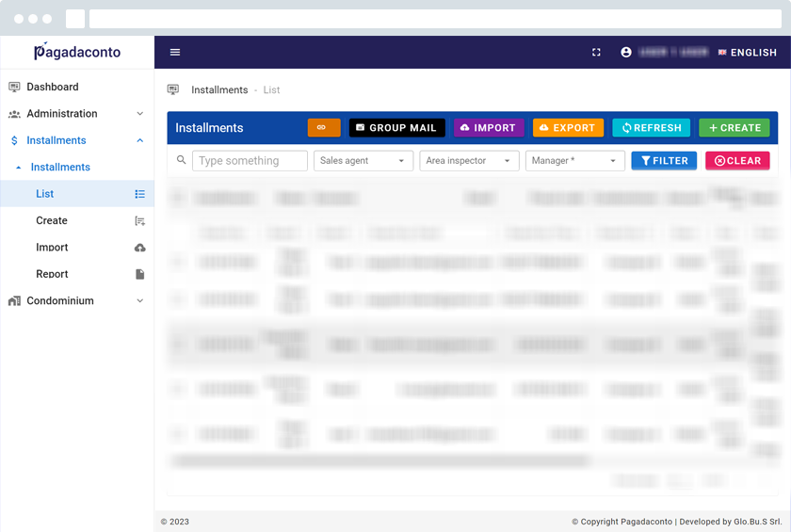Click the Type something search field
This screenshot has width=791, height=532.
(x=250, y=161)
